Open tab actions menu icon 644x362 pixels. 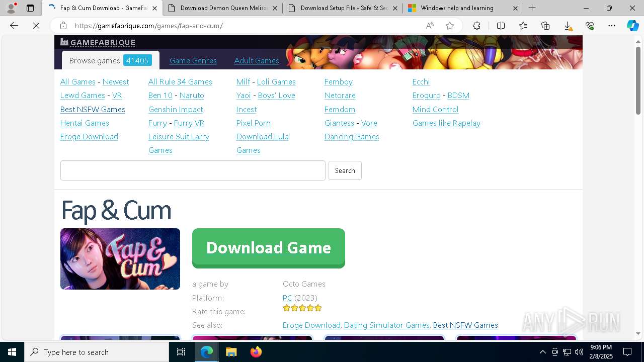(x=30, y=8)
